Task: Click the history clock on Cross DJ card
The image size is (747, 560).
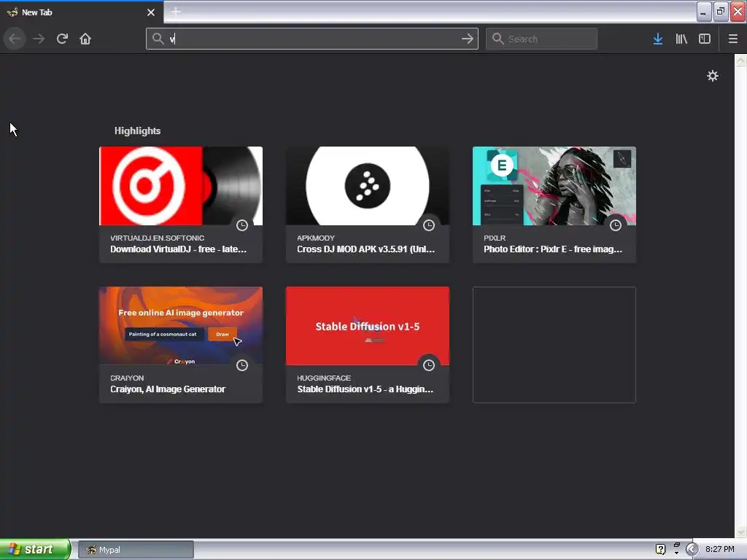Action: coord(429,225)
